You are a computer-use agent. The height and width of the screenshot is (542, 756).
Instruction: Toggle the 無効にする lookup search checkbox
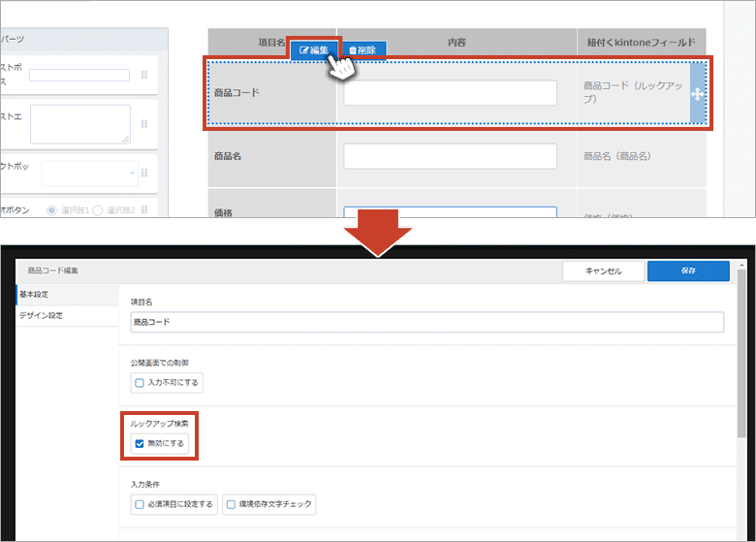pyautogui.click(x=140, y=443)
